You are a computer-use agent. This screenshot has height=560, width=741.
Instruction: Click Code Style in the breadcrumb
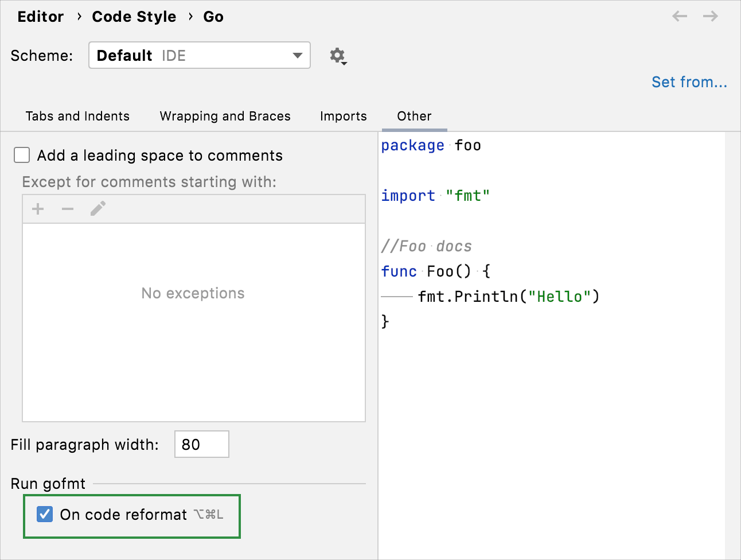[x=134, y=17]
